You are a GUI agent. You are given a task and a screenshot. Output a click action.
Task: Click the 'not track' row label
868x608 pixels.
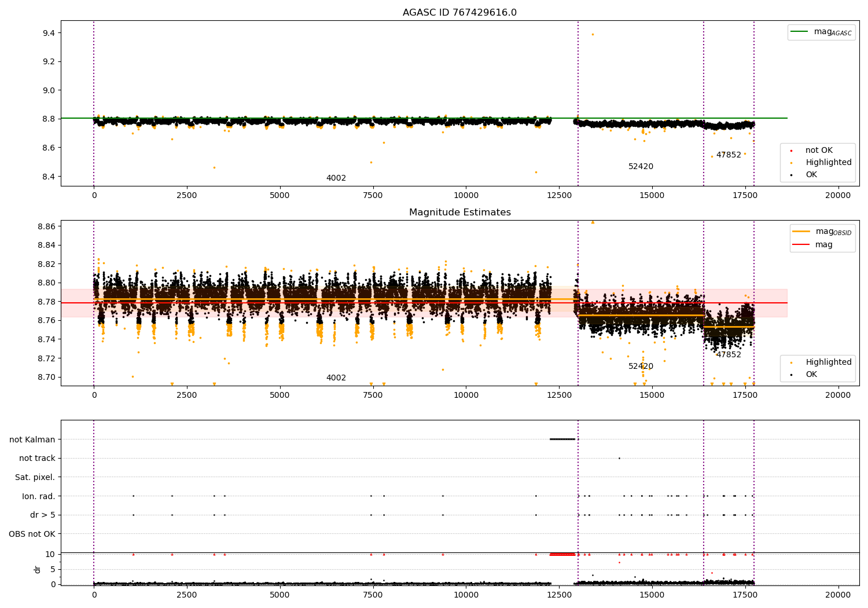37,459
